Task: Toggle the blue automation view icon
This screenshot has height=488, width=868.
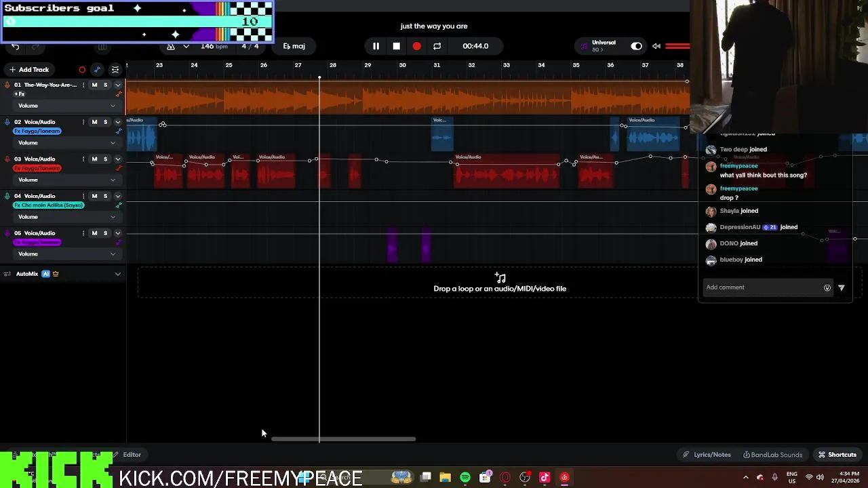Action: pos(97,69)
